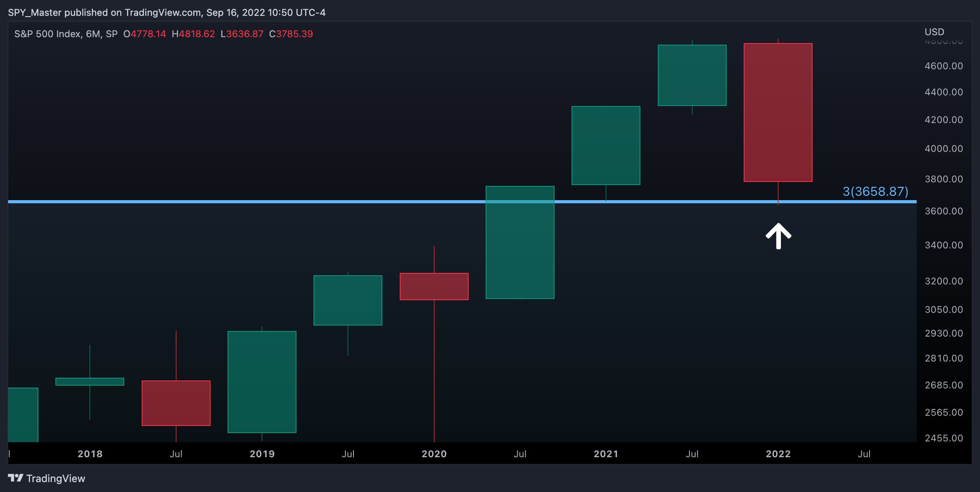Click the large red 2022 candle body
Image resolution: width=980 pixels, height=492 pixels.
coord(778,112)
